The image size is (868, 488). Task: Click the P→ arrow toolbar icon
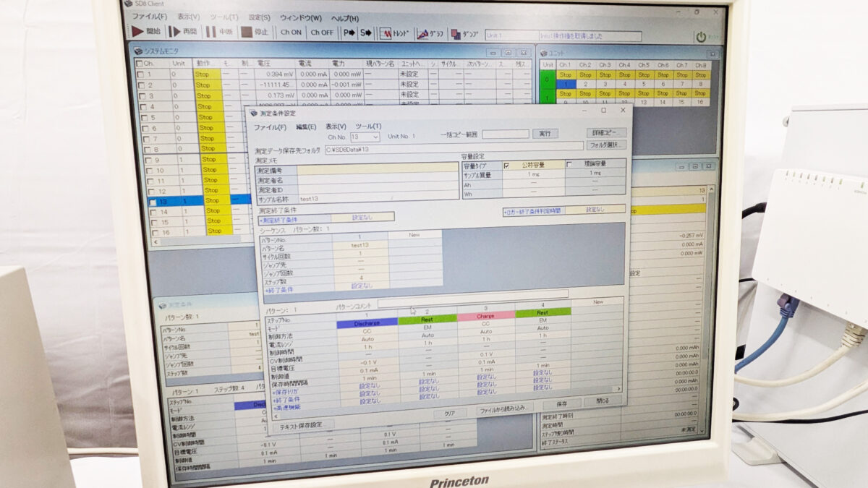click(349, 33)
